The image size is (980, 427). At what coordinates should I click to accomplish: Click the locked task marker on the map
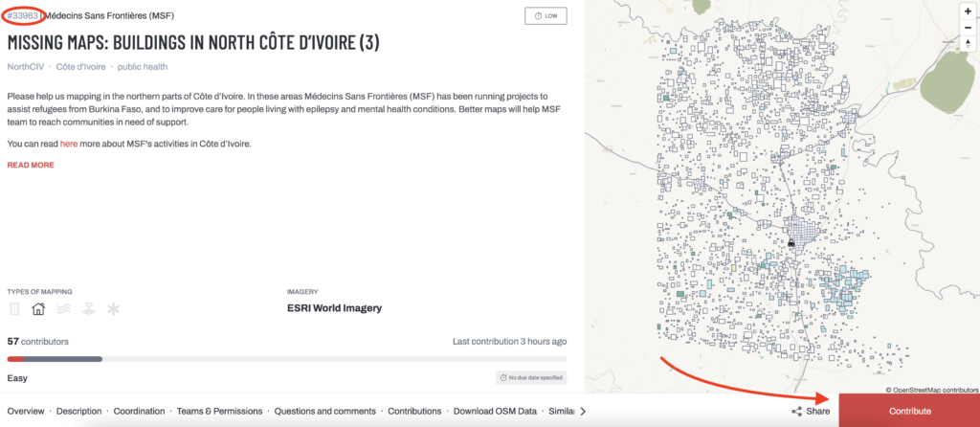pyautogui.click(x=791, y=242)
